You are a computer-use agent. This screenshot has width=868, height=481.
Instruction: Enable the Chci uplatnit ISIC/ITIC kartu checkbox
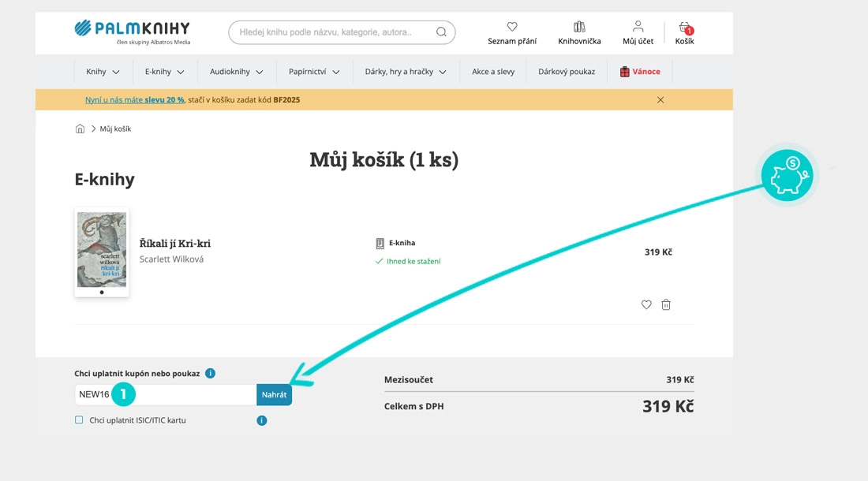click(78, 420)
